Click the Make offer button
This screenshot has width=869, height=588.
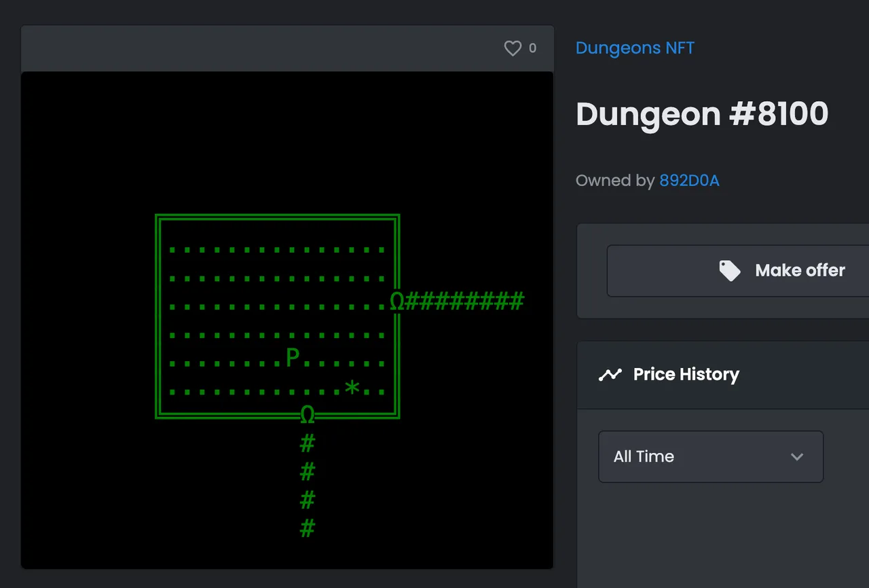pos(738,271)
